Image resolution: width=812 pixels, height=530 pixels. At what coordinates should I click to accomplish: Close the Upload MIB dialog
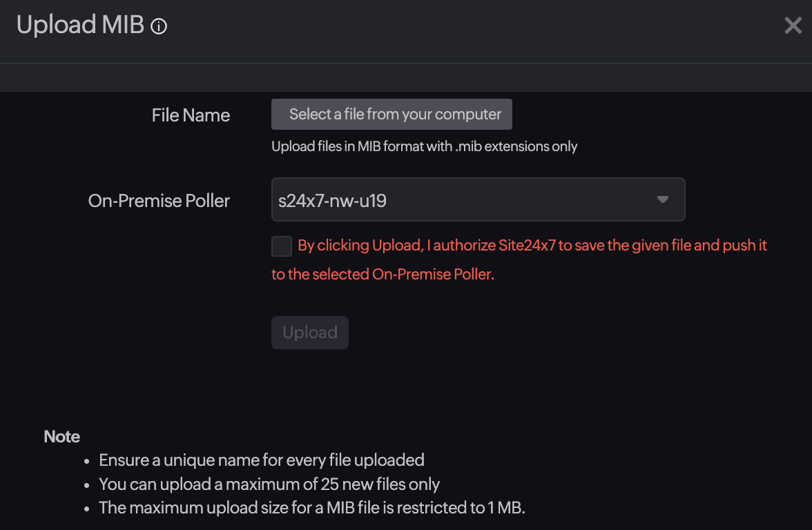tap(793, 26)
